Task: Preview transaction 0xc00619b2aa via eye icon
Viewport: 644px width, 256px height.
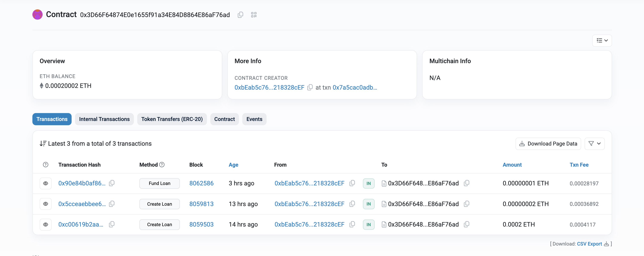Action: click(46, 224)
